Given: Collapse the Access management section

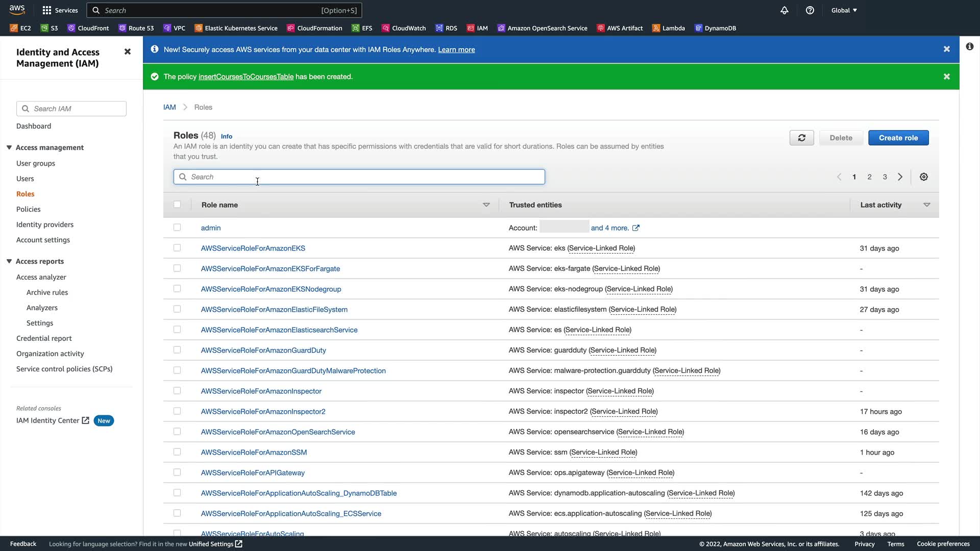Looking at the screenshot, I should tap(9, 147).
